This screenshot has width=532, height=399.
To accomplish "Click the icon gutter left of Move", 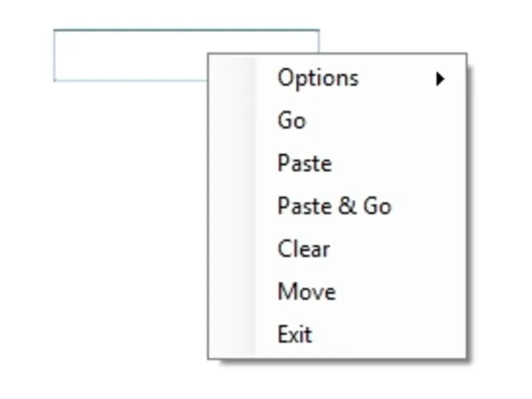I will click(x=233, y=292).
